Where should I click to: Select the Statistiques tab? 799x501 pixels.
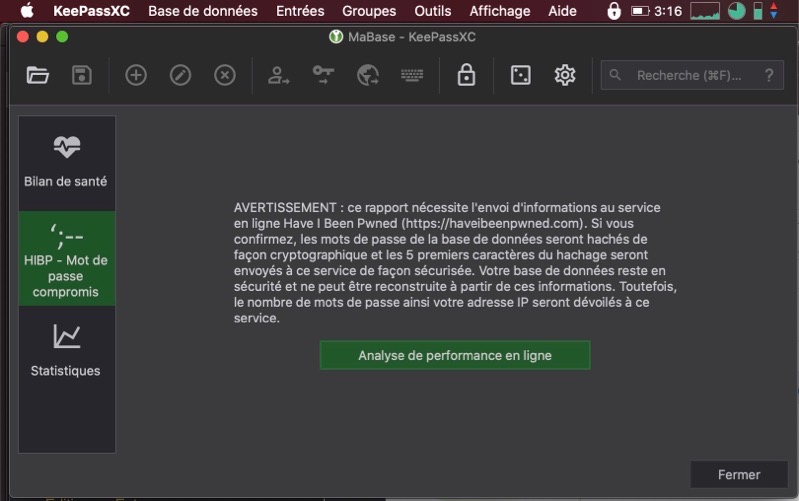click(x=66, y=350)
